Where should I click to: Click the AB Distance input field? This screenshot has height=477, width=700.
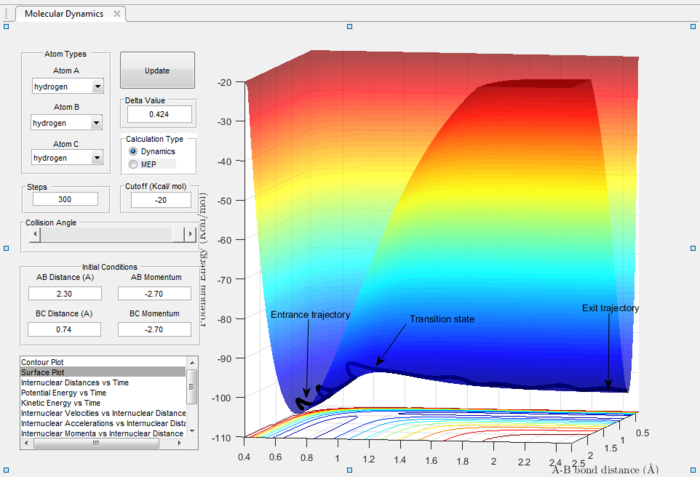(65, 294)
